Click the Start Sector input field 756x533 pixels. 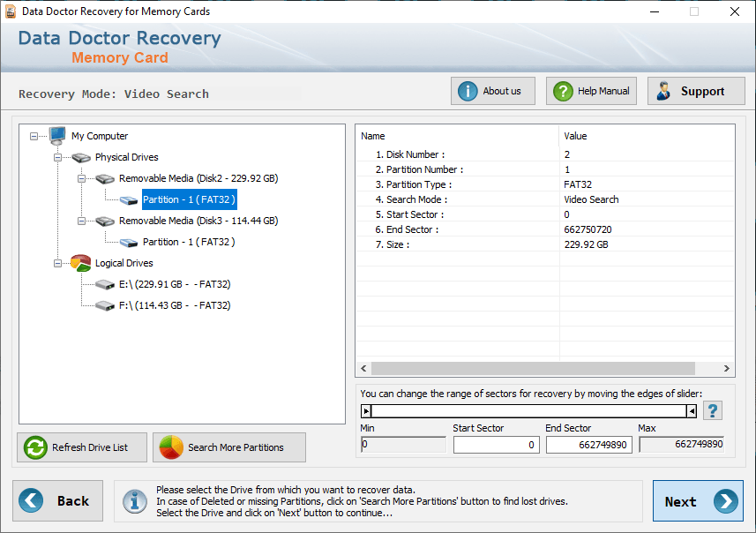(x=496, y=444)
